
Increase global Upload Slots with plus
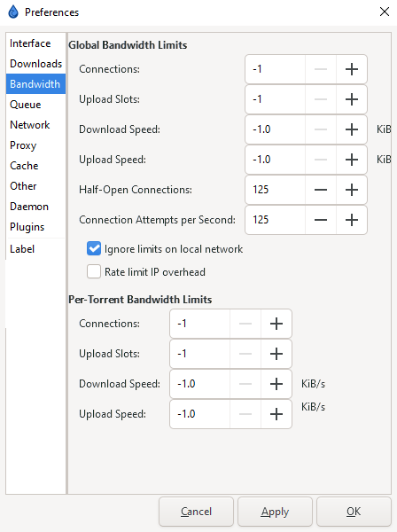pos(352,99)
